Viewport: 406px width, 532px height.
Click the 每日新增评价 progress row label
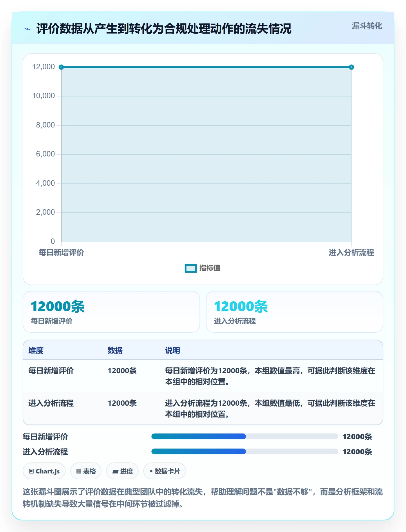point(45,437)
